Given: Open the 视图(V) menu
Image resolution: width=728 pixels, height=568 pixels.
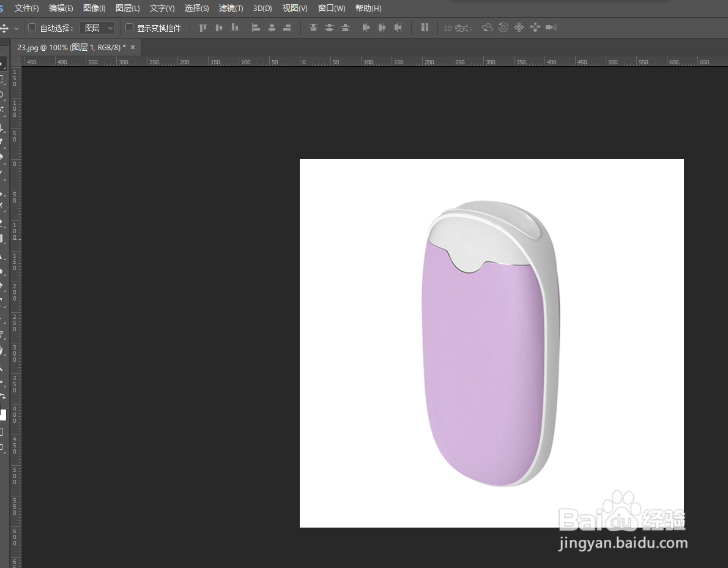Looking at the screenshot, I should click(295, 9).
